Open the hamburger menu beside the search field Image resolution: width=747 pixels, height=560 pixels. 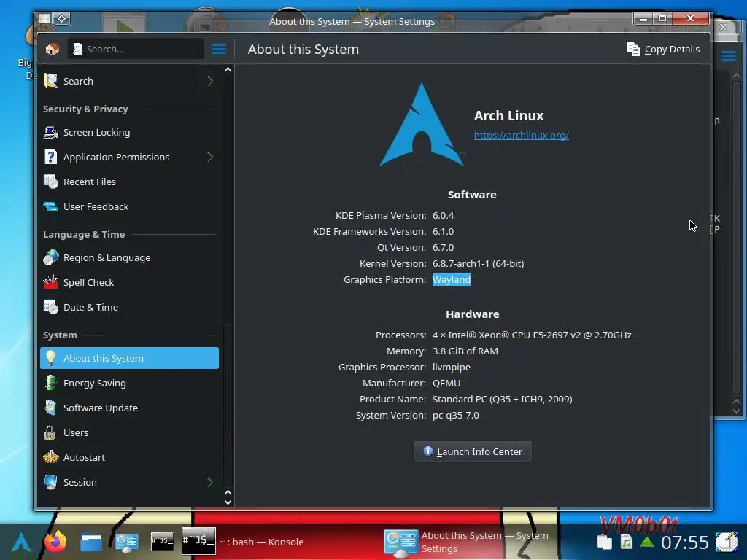(219, 49)
